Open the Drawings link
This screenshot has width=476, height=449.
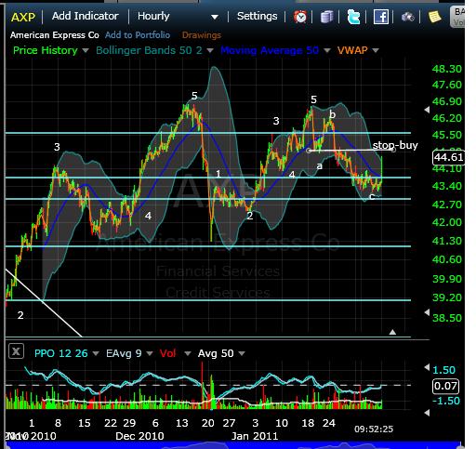click(x=202, y=35)
